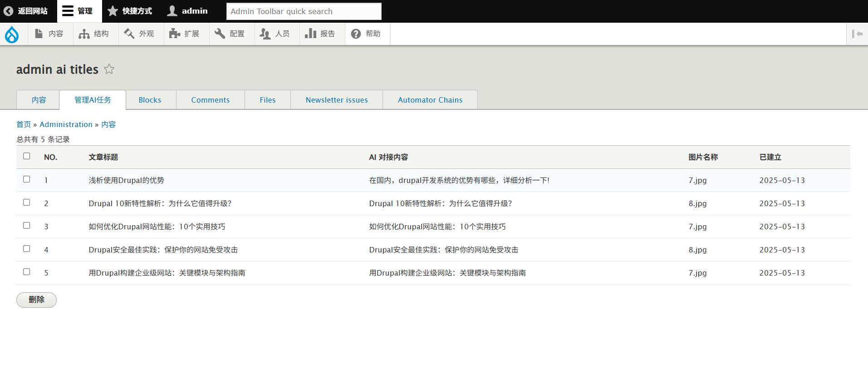Viewport: 868px width, 370px height.
Task: Switch to the Blocks tab
Action: click(150, 100)
